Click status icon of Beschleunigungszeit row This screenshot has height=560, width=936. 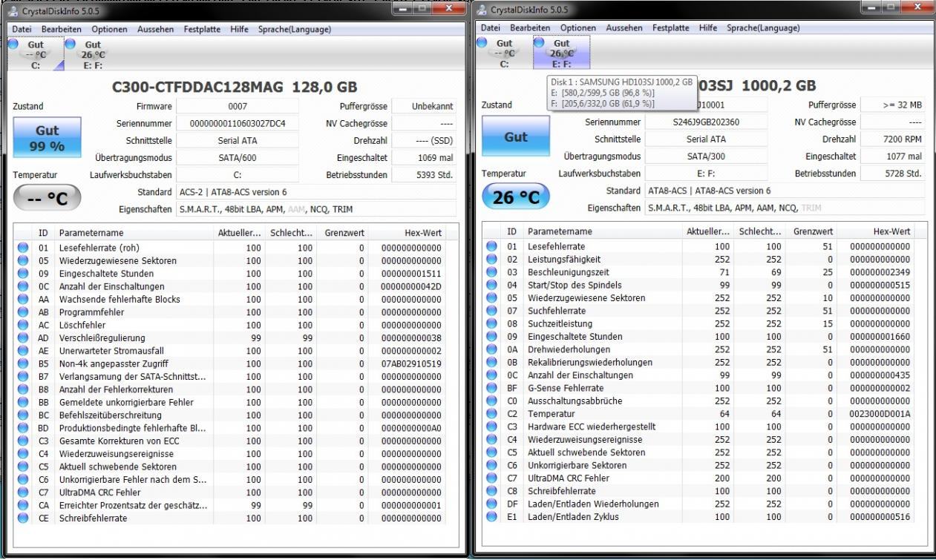coord(491,272)
